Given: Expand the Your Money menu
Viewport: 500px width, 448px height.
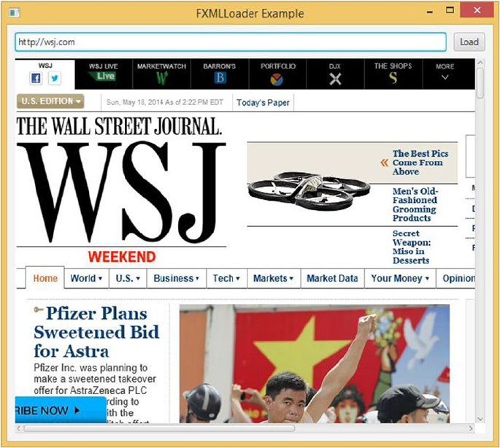Looking at the screenshot, I should tap(400, 279).
